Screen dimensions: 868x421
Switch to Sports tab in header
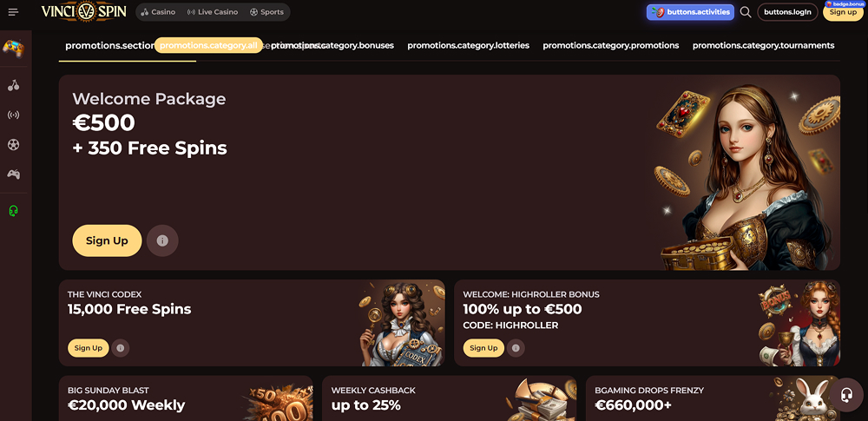click(x=266, y=12)
